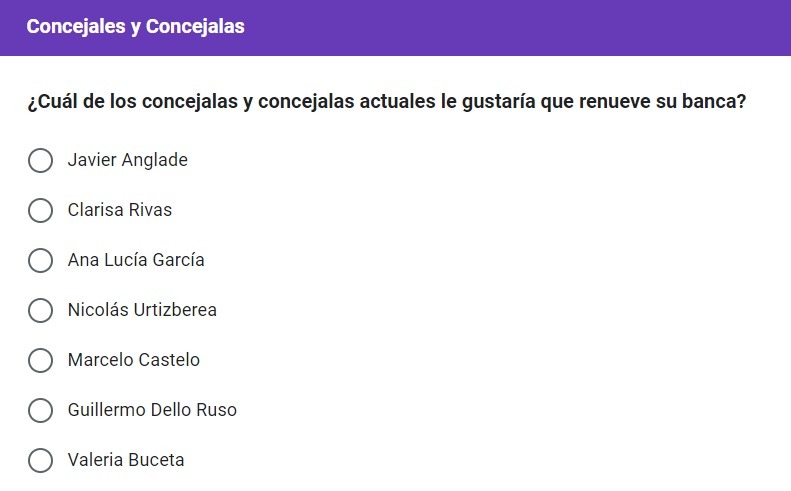
Task: Choose the Clarisa Rivas radio circle
Action: [x=40, y=210]
